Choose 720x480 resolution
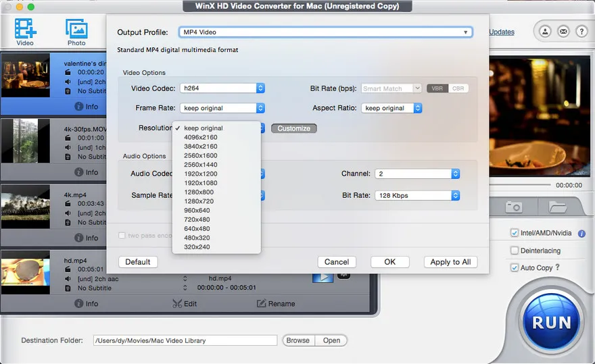Image resolution: width=595 pixels, height=364 pixels. tap(216, 219)
